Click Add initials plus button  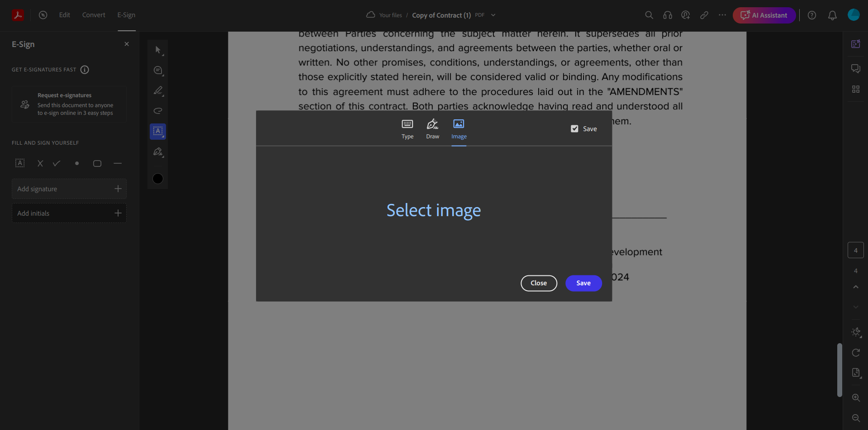tap(118, 213)
